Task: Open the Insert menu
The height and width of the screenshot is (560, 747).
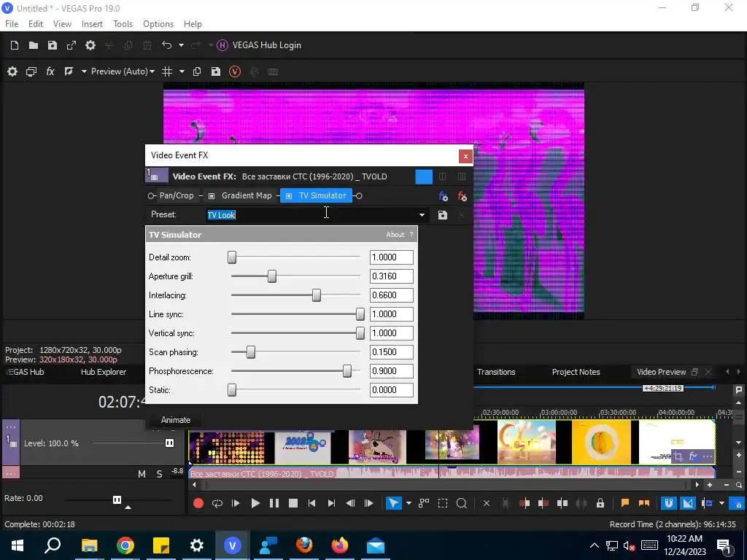Action: coord(92,24)
